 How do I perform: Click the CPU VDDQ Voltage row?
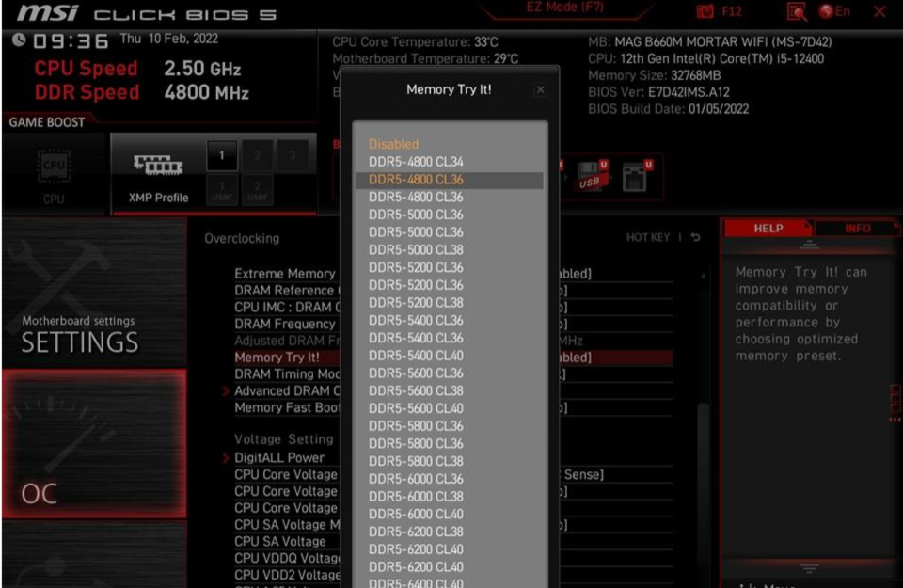pyautogui.click(x=452, y=558)
